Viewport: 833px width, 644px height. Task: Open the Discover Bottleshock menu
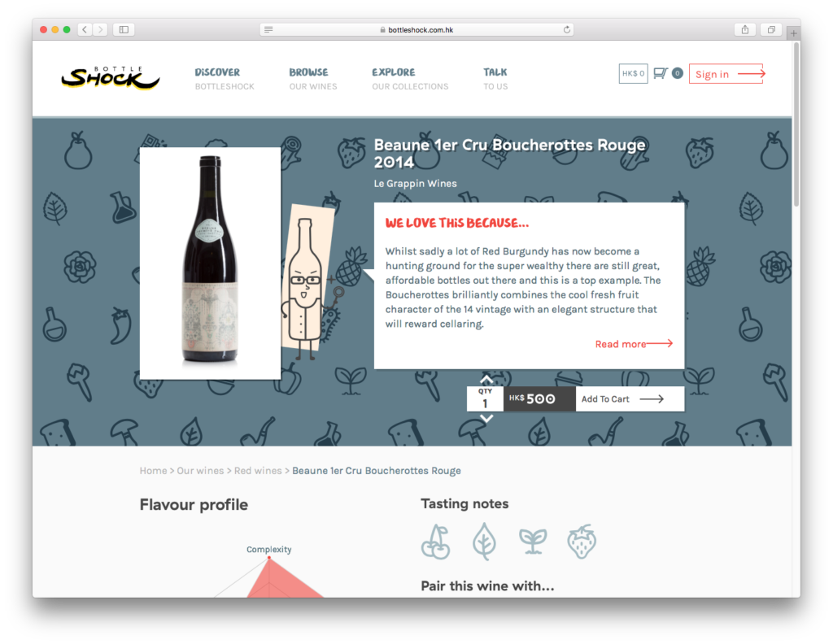point(225,79)
